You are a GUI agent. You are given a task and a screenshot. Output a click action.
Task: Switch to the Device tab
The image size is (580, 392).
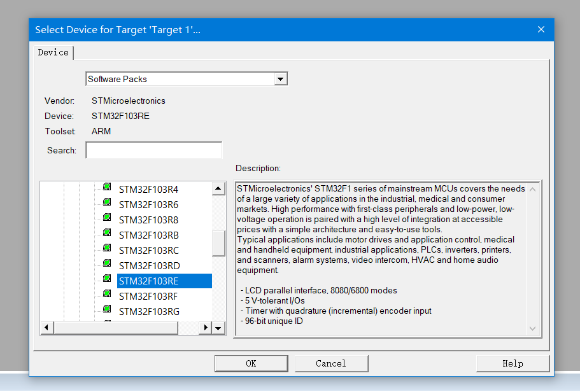point(53,53)
